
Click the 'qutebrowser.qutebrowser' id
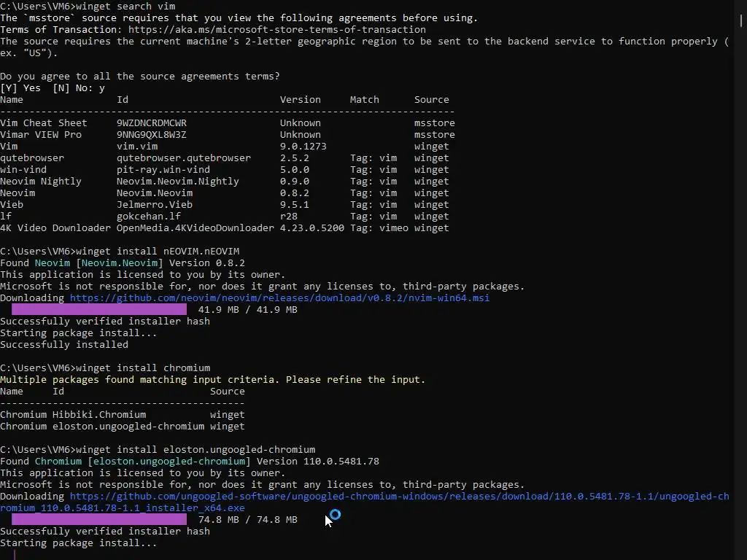pos(184,158)
